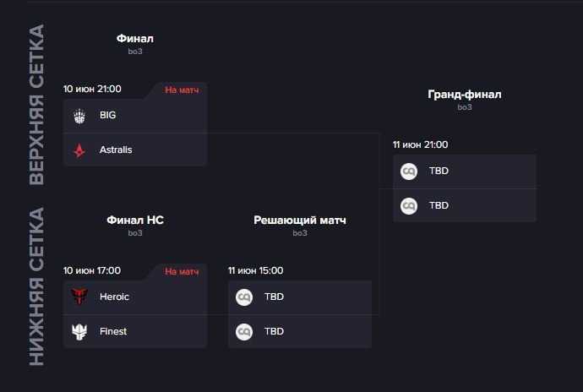
Task: Click bottom TBD placeholder logo in Grand Final
Action: click(409, 206)
